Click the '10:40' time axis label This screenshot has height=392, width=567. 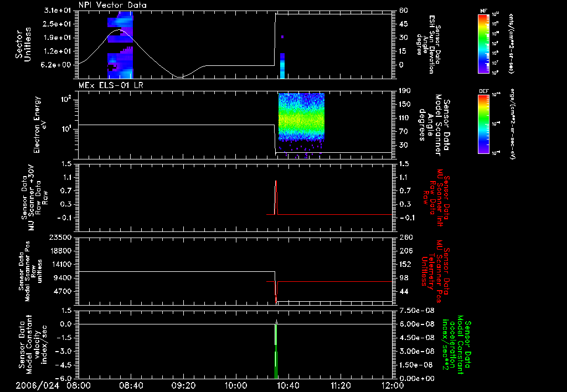(x=288, y=385)
